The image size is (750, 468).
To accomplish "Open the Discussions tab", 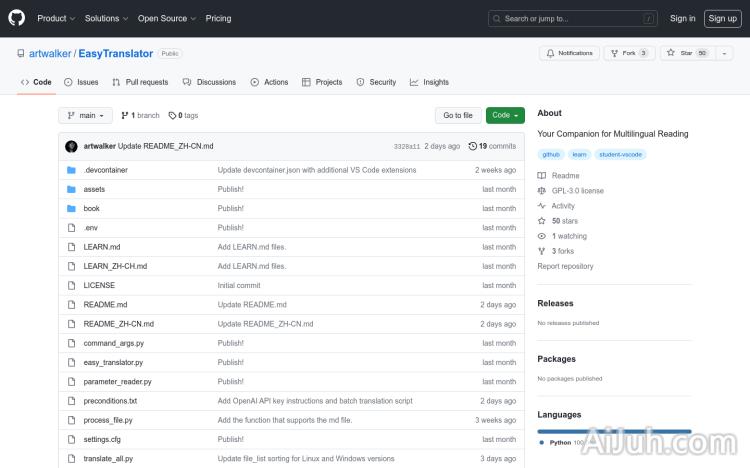I will coord(210,82).
